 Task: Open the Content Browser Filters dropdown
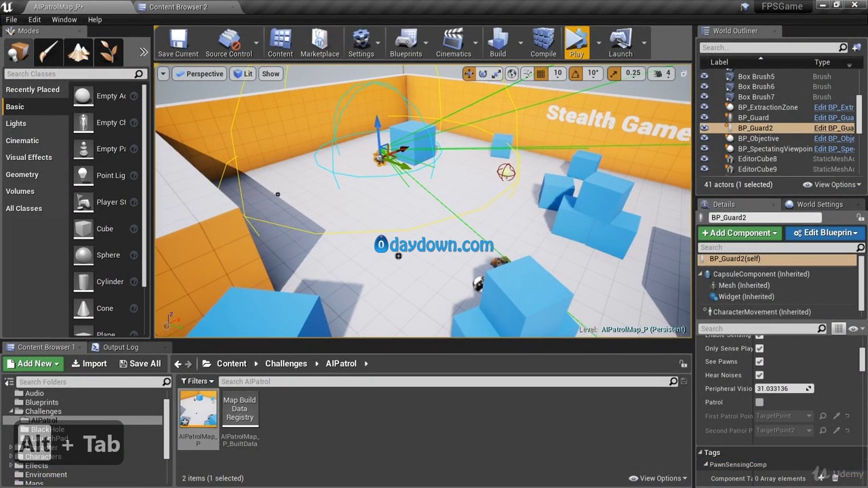tap(197, 382)
